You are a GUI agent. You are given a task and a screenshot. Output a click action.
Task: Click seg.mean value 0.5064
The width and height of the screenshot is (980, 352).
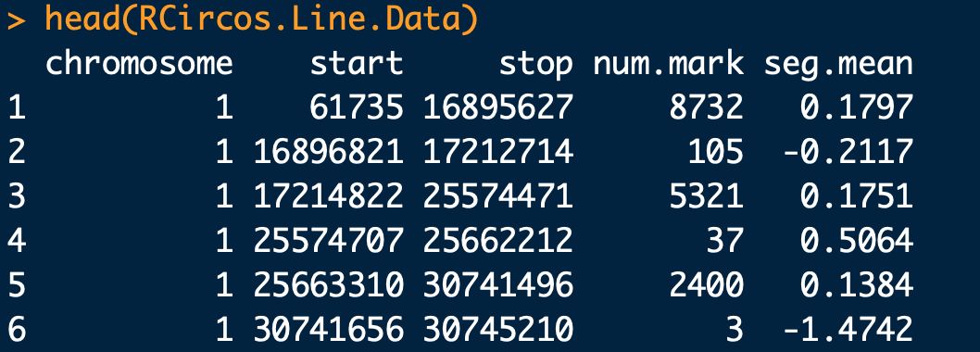coord(857,241)
